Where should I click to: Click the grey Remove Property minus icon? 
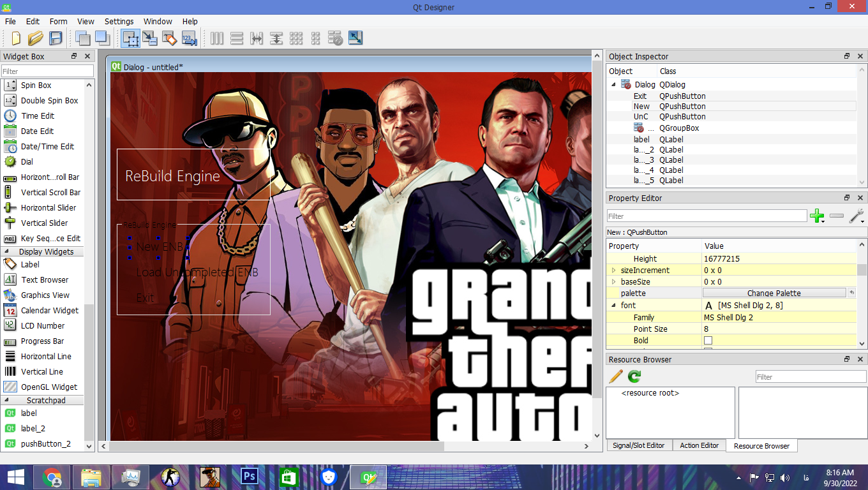click(837, 216)
